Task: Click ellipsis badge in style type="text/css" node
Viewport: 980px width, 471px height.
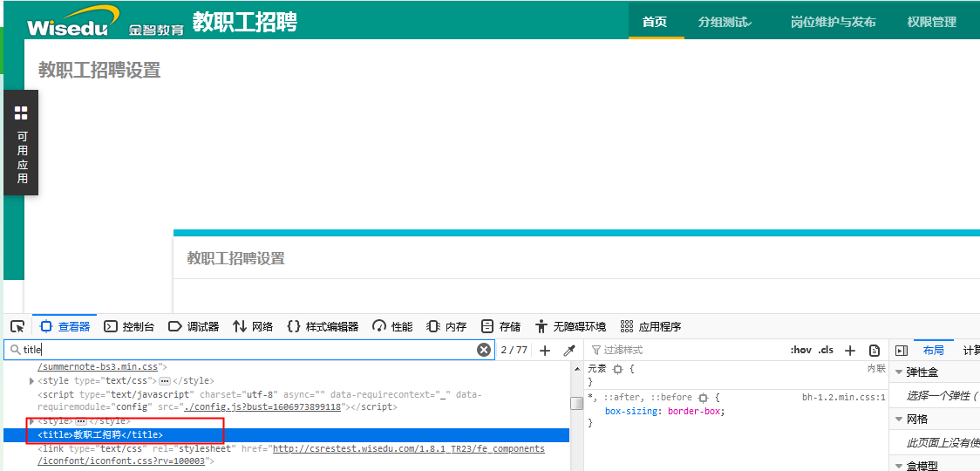Action: point(165,381)
